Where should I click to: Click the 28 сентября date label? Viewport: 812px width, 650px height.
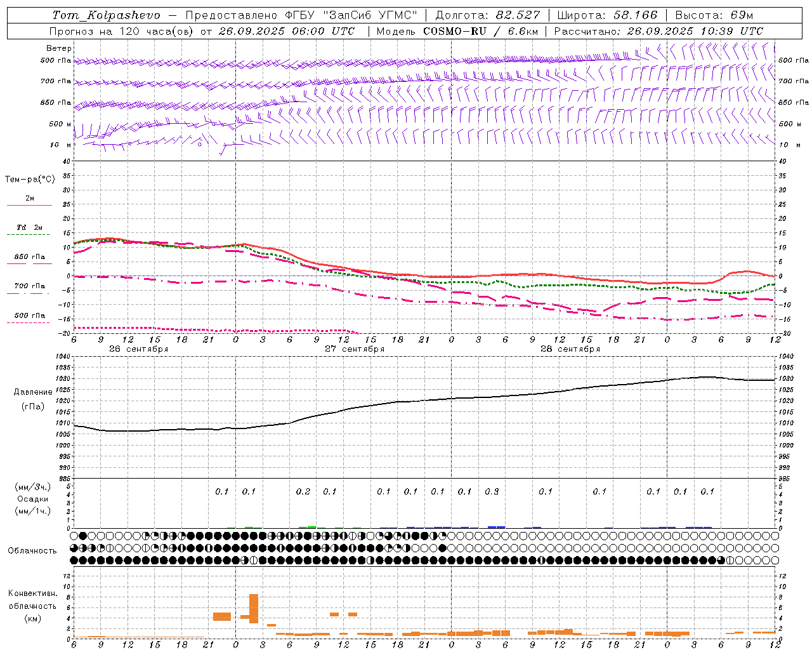click(570, 349)
